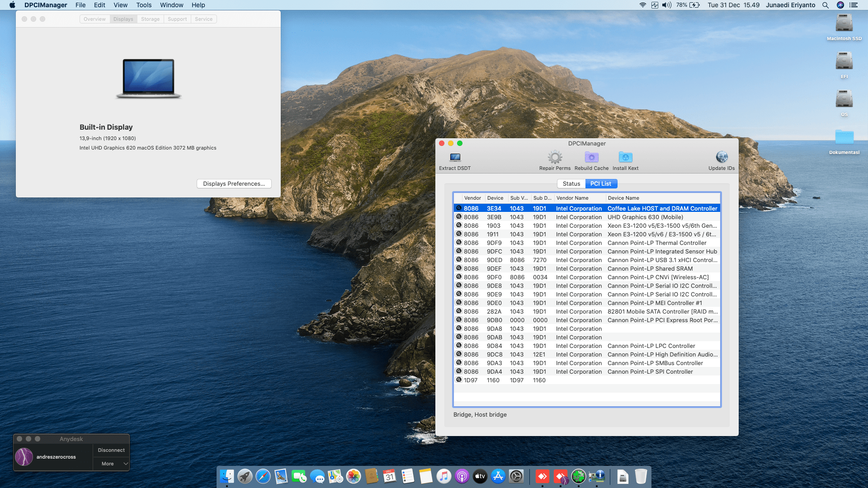Screen dimensions: 868x488
Task: Click the Extract DSDT toolbar icon
Action: [455, 157]
